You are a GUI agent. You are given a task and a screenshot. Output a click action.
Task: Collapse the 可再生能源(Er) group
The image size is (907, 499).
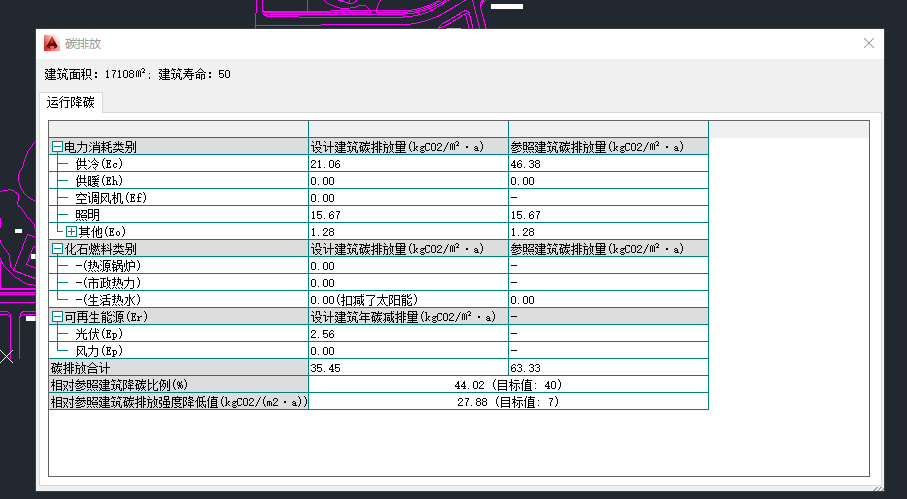57,317
